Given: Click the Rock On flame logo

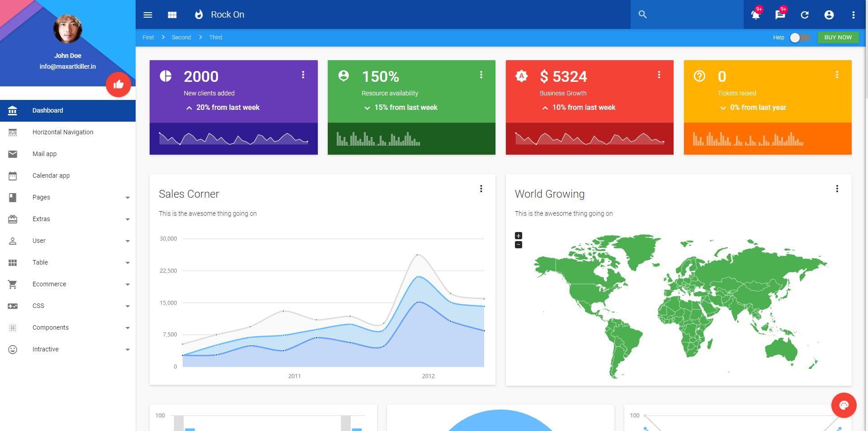Looking at the screenshot, I should pyautogui.click(x=199, y=14).
